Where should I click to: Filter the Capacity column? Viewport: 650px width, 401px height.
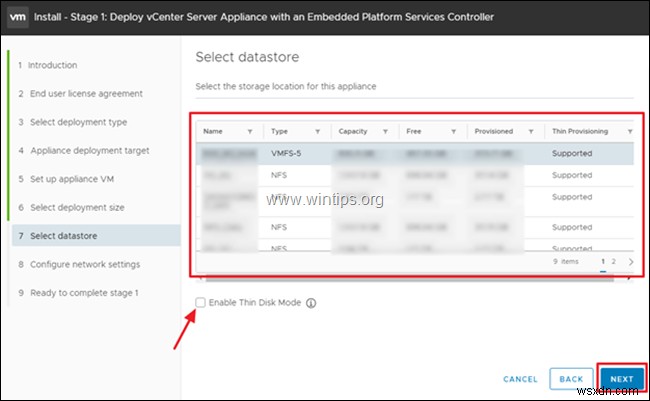(x=385, y=131)
